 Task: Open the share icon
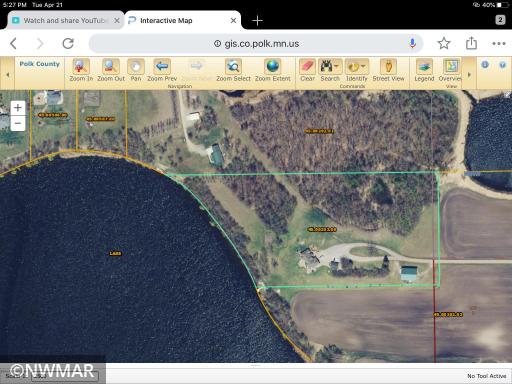[x=471, y=43]
